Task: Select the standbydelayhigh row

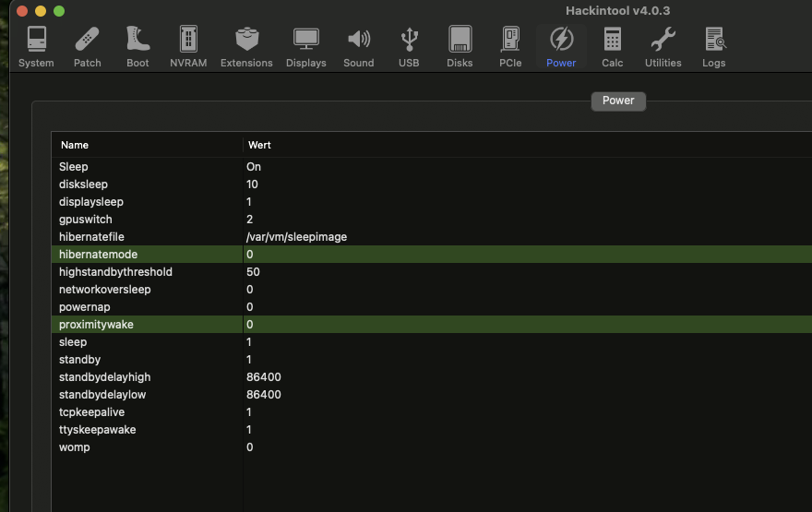Action: (432, 377)
